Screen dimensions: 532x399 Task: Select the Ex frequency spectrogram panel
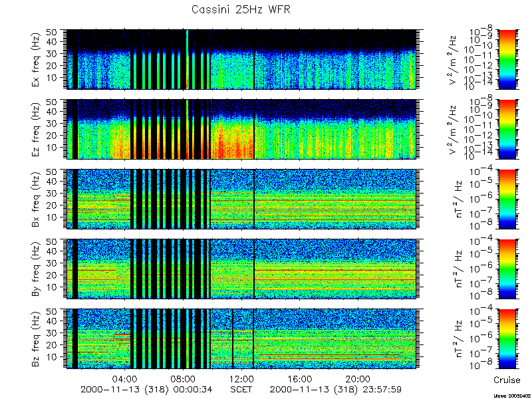(241, 59)
